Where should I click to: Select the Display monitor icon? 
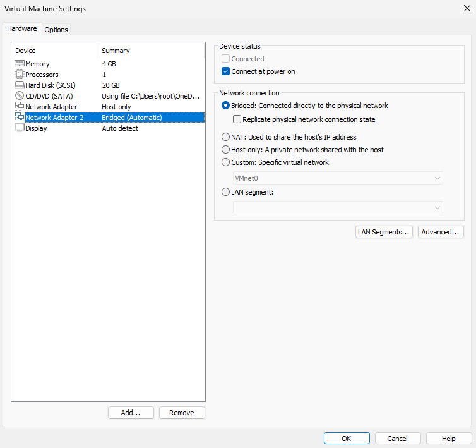19,128
